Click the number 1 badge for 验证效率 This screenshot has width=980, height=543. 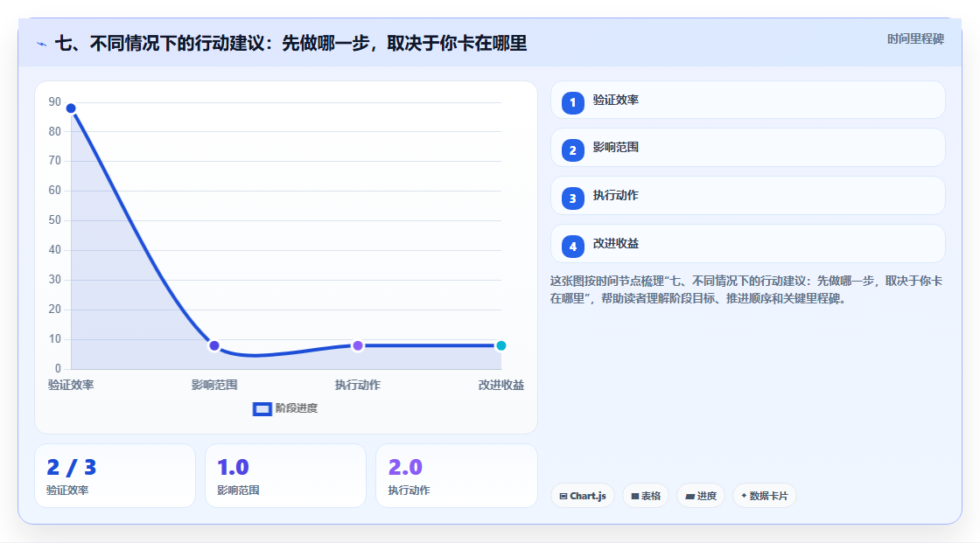[x=572, y=103]
